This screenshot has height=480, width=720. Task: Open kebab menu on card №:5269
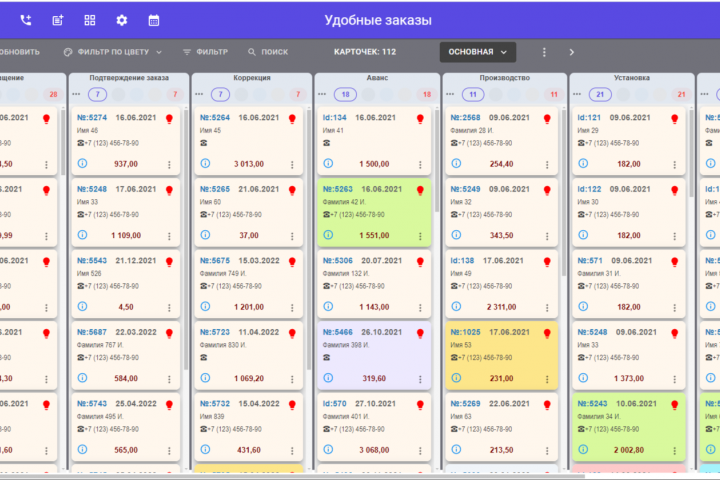point(547,451)
